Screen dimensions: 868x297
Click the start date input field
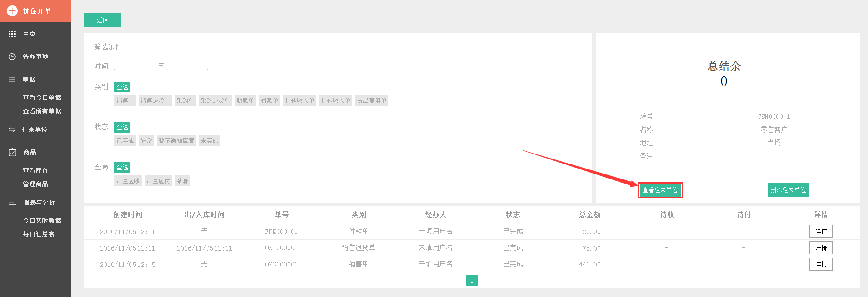pyautogui.click(x=135, y=67)
